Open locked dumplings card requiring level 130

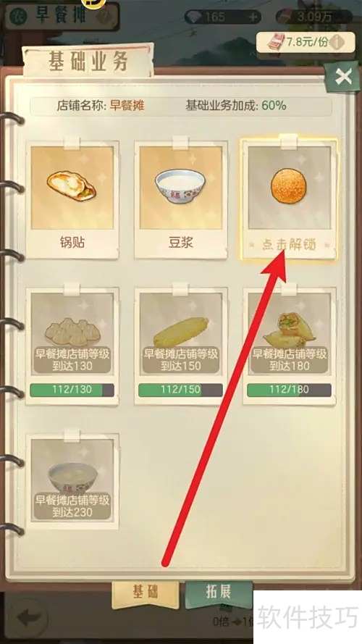[x=72, y=346]
